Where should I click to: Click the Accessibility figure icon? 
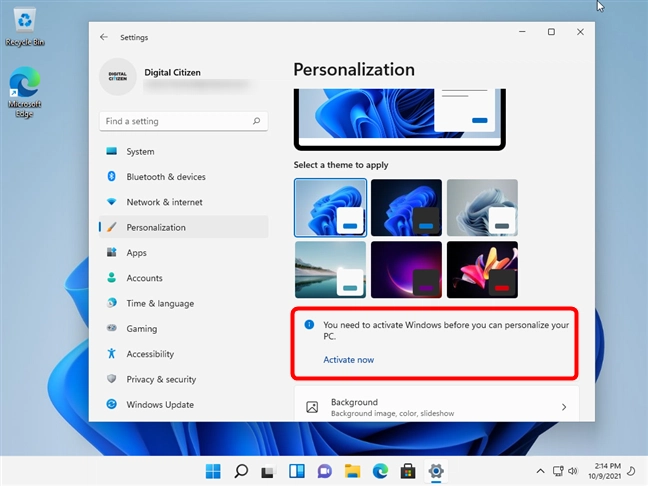(112, 353)
